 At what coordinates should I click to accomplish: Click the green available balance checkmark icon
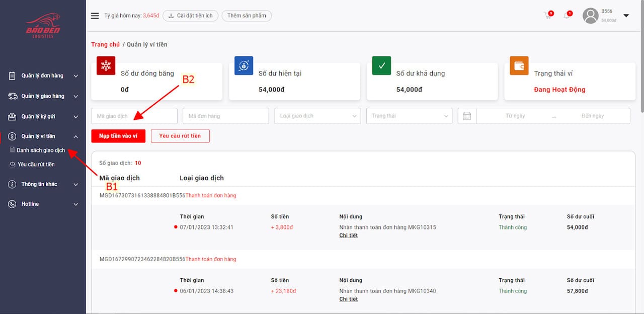pyautogui.click(x=381, y=66)
